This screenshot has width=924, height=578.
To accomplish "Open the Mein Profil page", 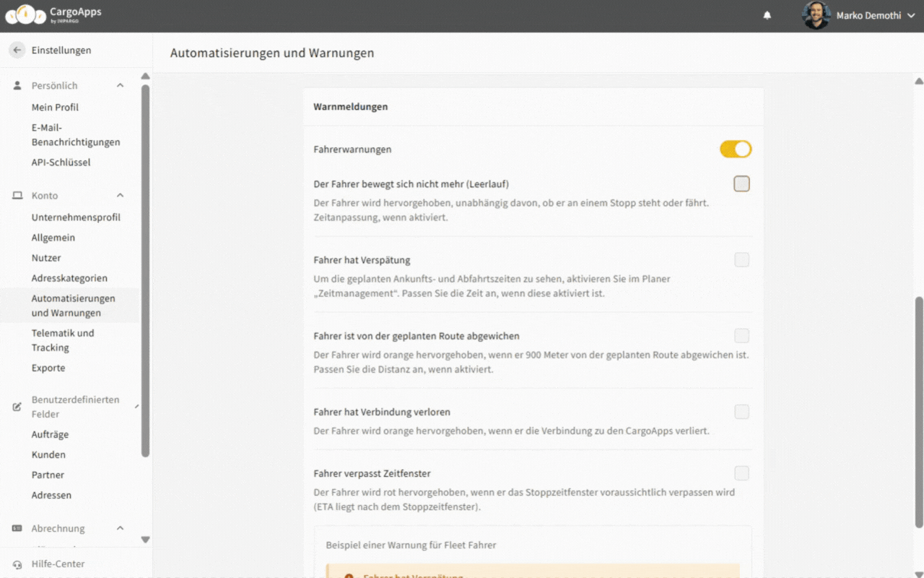I will (55, 107).
